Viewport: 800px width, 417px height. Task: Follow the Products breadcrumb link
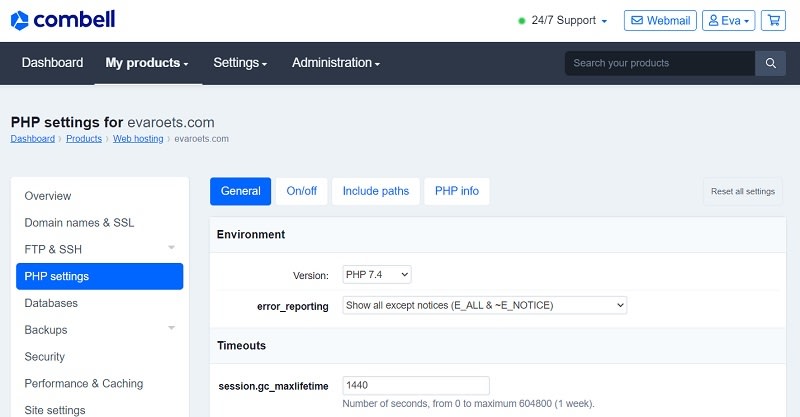coord(84,139)
